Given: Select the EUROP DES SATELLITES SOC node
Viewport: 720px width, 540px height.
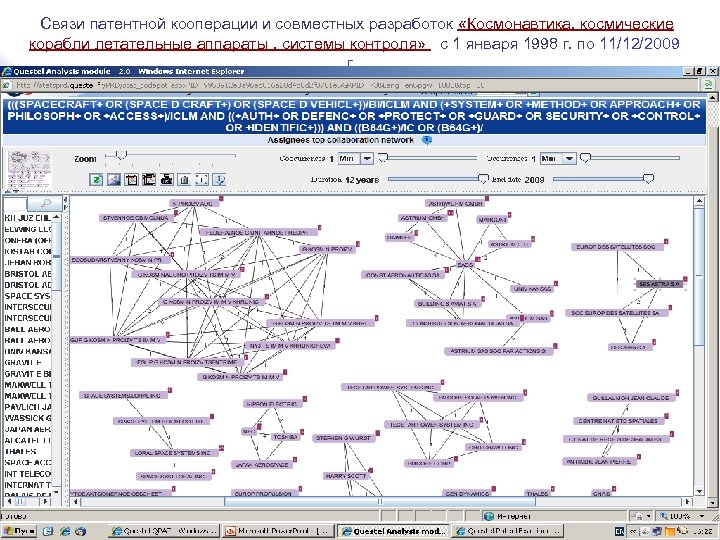Looking at the screenshot, I should pos(616,247).
